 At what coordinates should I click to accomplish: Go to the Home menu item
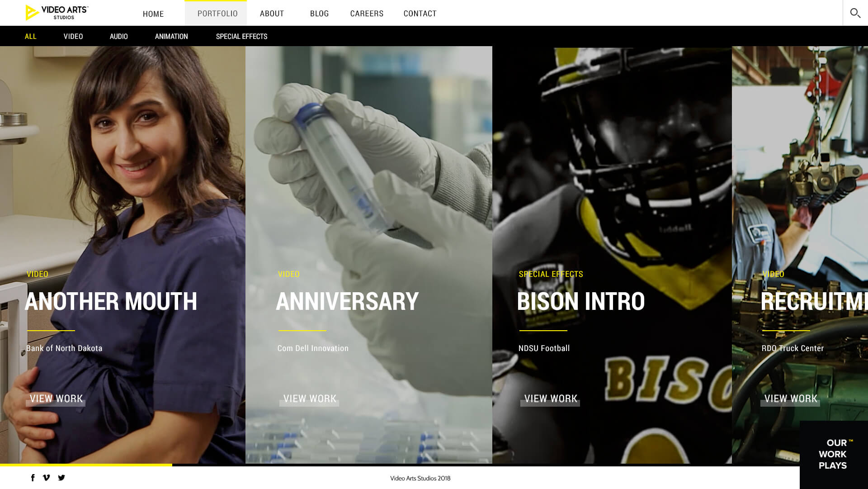tap(153, 14)
